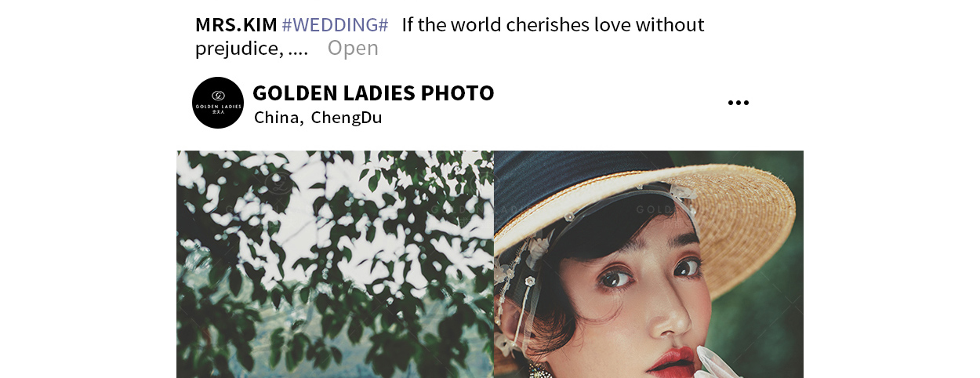Click the woman's red lips in the portrait
980x378 pixels.
pos(671,361)
